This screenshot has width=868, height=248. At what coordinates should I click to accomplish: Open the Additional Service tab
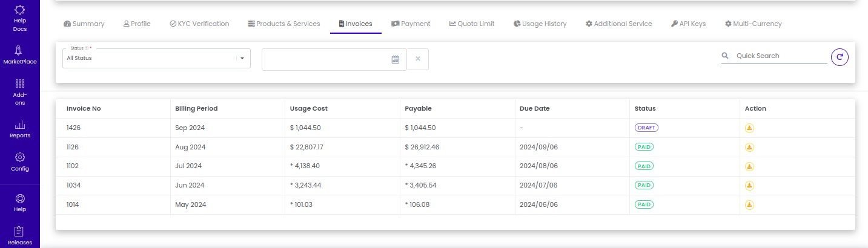(618, 24)
